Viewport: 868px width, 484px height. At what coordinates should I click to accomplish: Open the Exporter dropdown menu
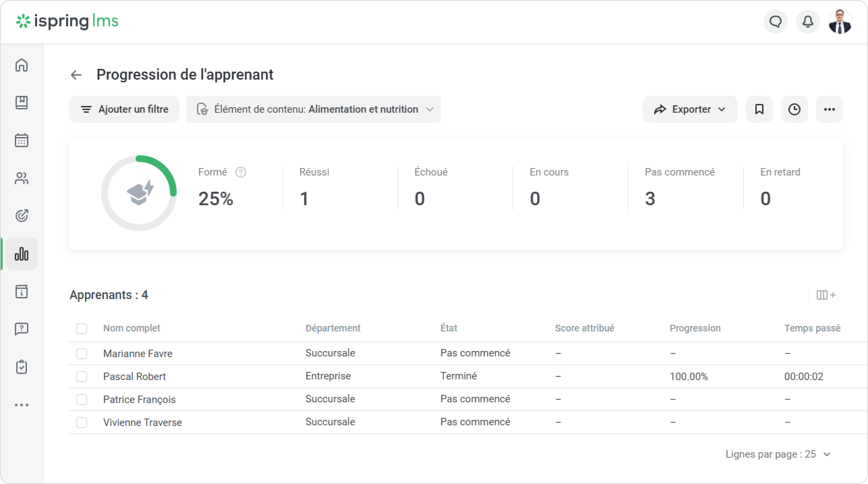point(690,109)
